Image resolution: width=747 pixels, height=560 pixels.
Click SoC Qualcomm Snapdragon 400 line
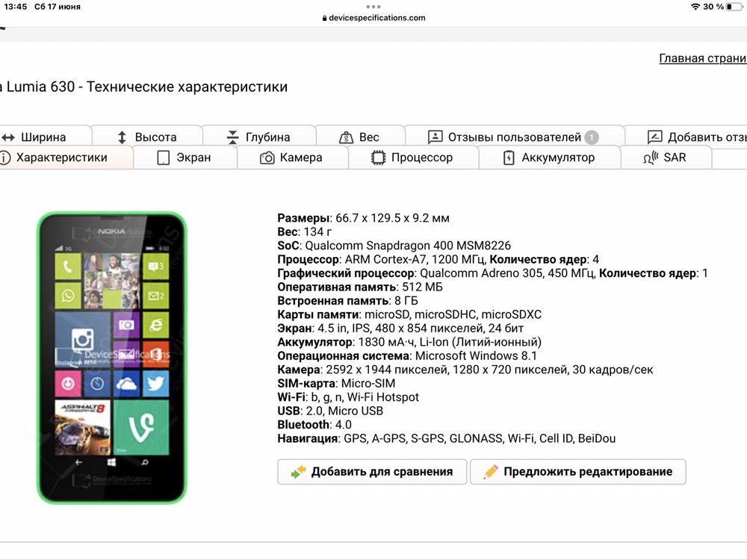[394, 246]
